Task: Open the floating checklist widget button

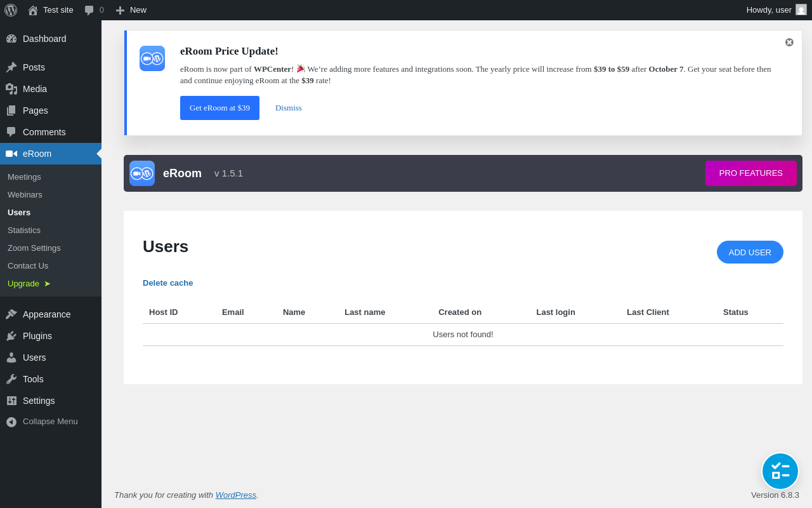Action: [x=780, y=471]
